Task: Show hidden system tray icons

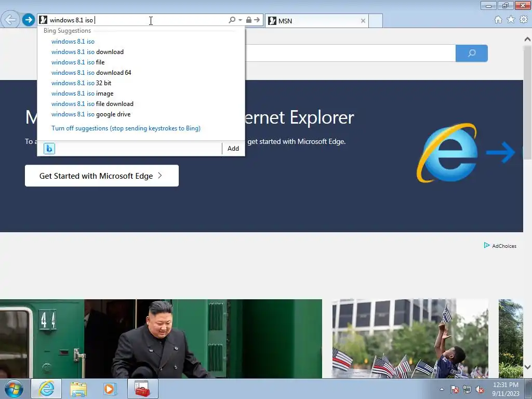Action: (442, 389)
